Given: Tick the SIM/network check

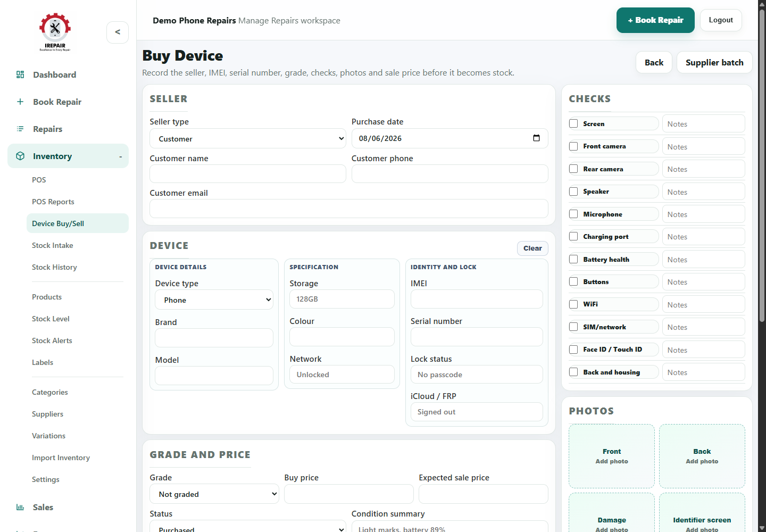Looking at the screenshot, I should pos(573,327).
